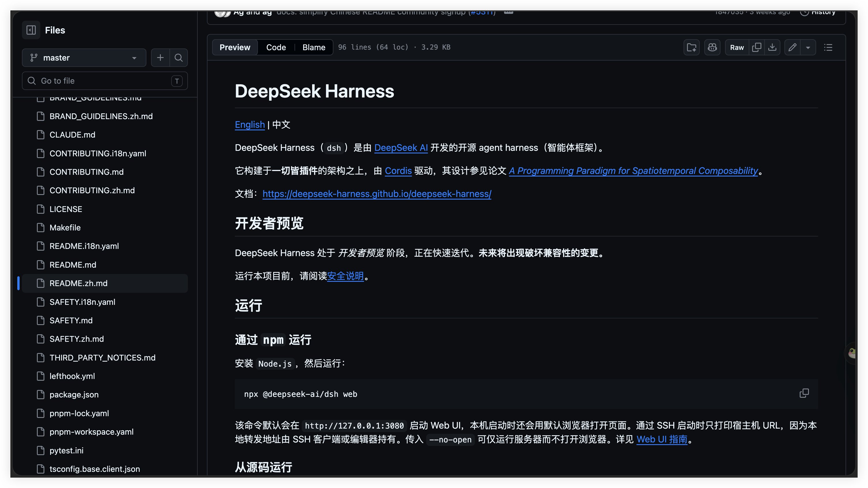Open BRAND_GUIDELINES.zh.md file

point(105,116)
